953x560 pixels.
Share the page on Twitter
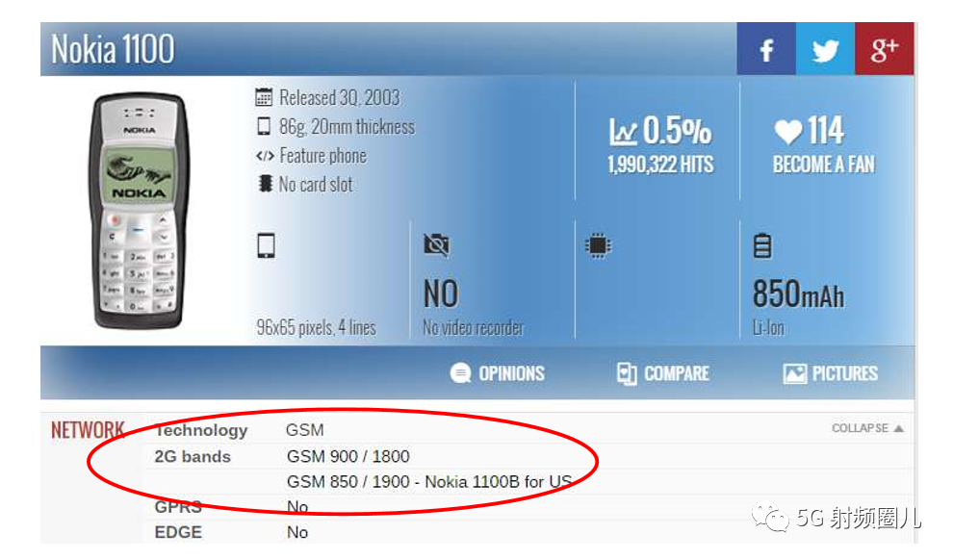point(825,48)
